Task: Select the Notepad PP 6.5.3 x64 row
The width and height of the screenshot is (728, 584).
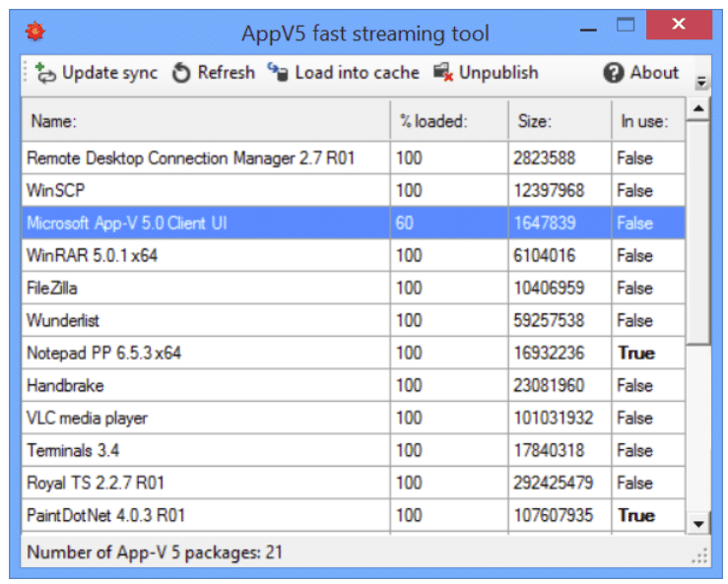Action: click(x=354, y=354)
